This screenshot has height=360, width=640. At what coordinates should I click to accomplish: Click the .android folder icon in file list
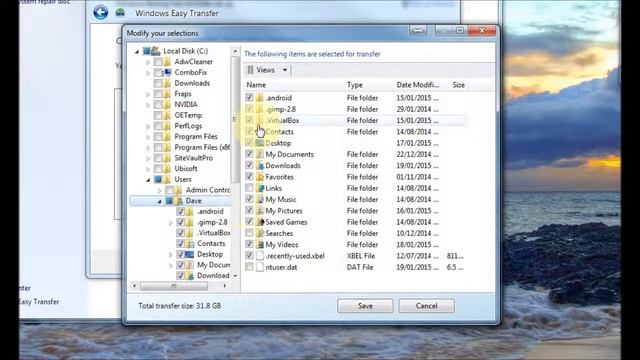click(x=260, y=98)
